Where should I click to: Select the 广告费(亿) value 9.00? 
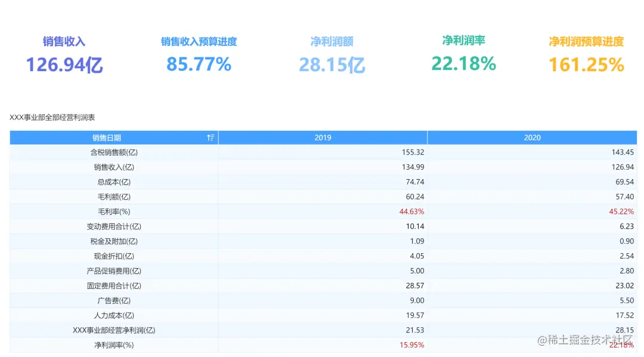(x=417, y=300)
